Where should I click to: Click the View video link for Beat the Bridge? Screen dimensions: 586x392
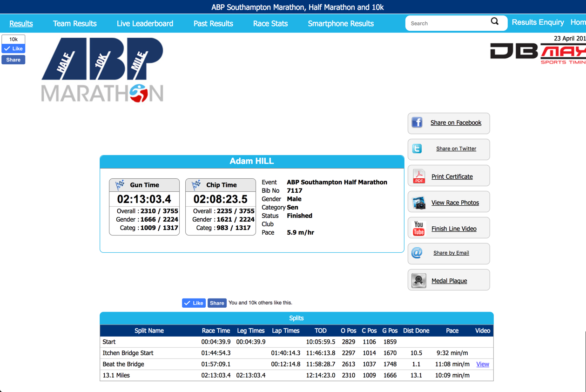click(483, 364)
